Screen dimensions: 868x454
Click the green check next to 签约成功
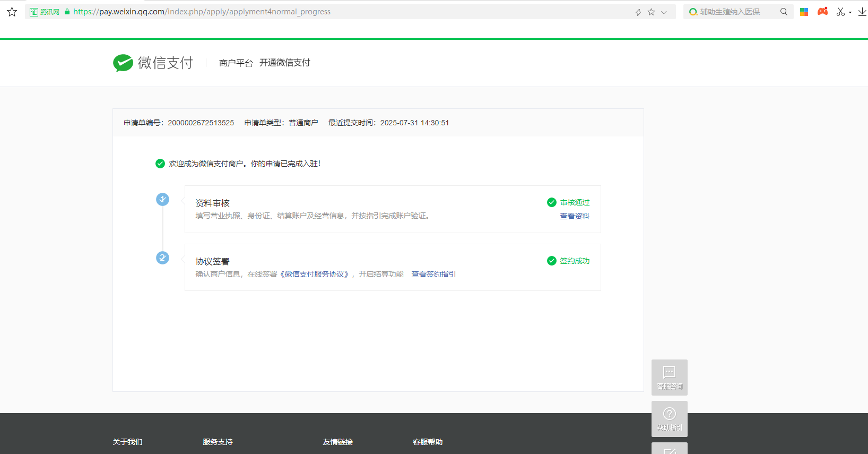552,261
